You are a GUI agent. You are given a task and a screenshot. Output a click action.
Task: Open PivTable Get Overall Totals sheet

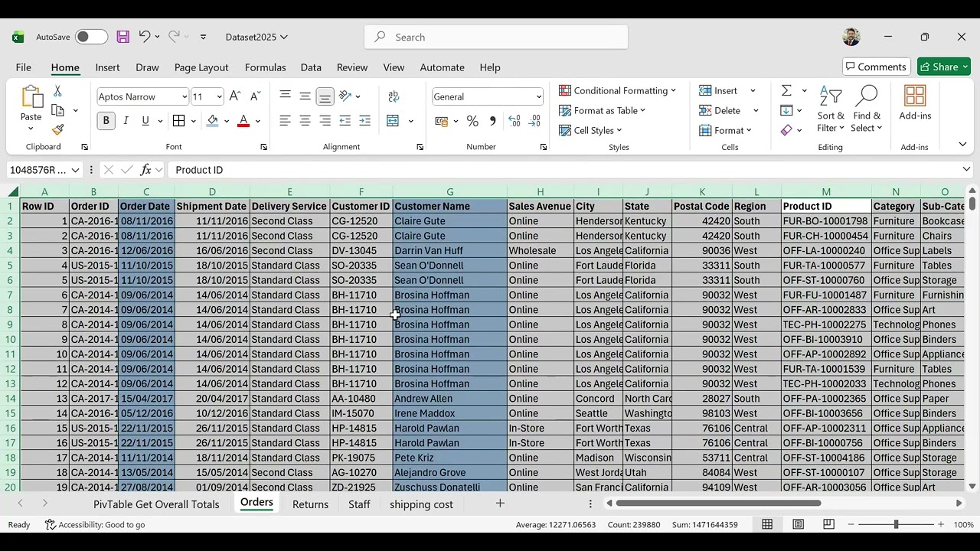pos(156,504)
